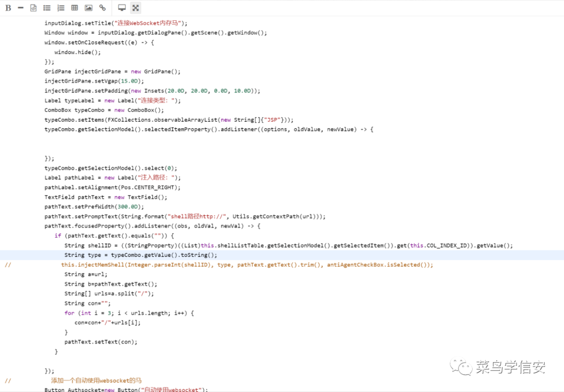Click the highlighted line with typeCombo.getValue()
The height and width of the screenshot is (392, 564).
click(140, 255)
